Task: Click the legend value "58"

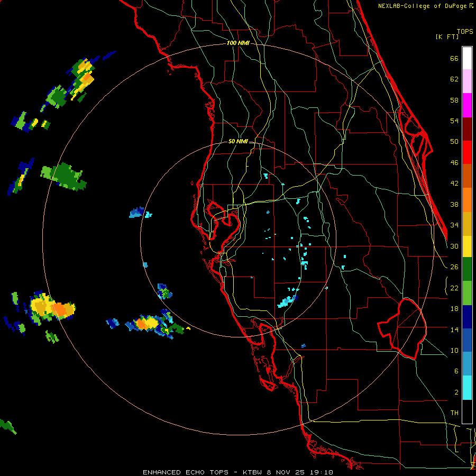Action: pyautogui.click(x=454, y=100)
